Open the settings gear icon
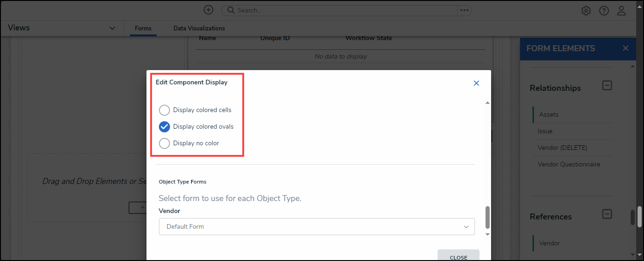The width and height of the screenshot is (644, 261). (586, 11)
